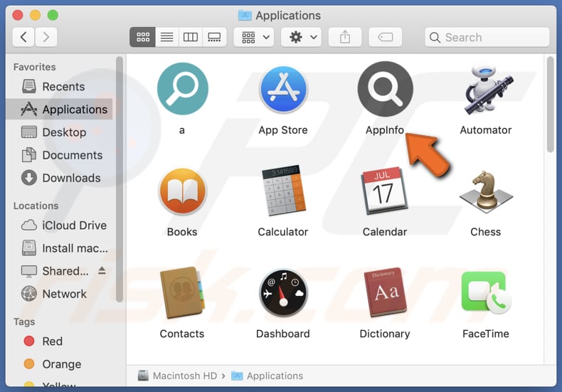The image size is (562, 392).
Task: Click the 'Automator' name label
Action: click(x=486, y=130)
